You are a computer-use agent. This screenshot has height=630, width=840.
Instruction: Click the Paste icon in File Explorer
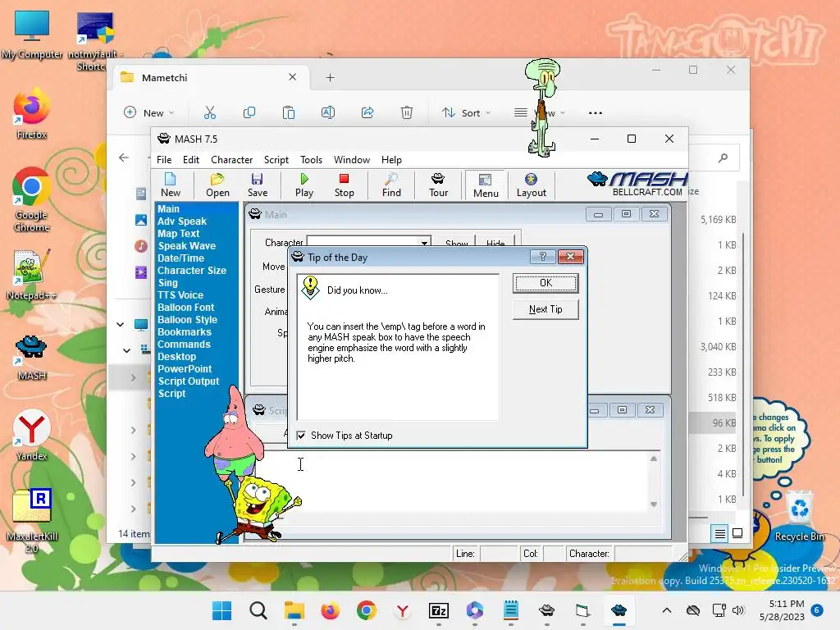coord(288,112)
